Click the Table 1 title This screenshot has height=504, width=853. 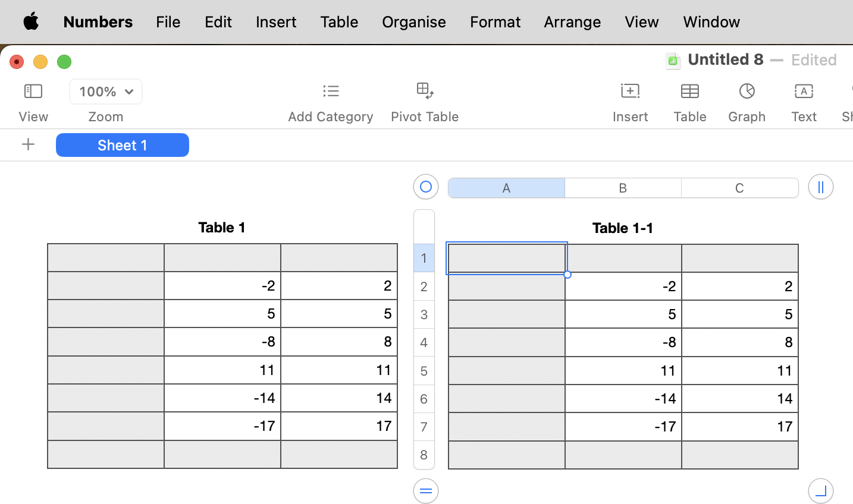222,227
